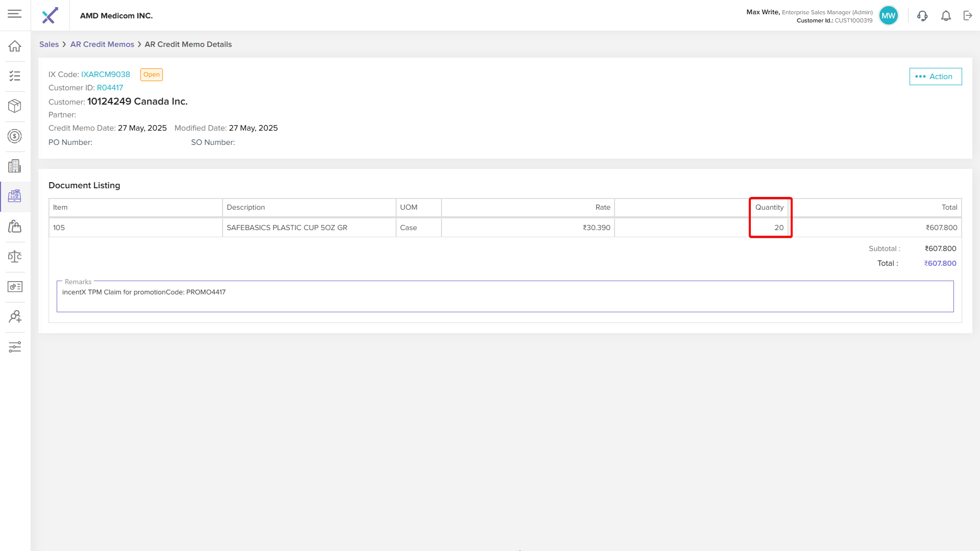Open the ID card sidebar icon
The width and height of the screenshot is (980, 551).
(15, 287)
